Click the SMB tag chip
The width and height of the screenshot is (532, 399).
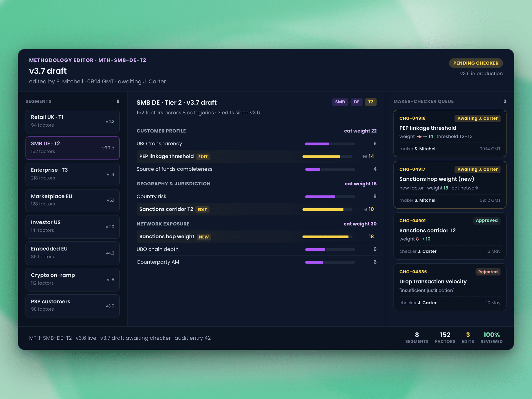[340, 102]
